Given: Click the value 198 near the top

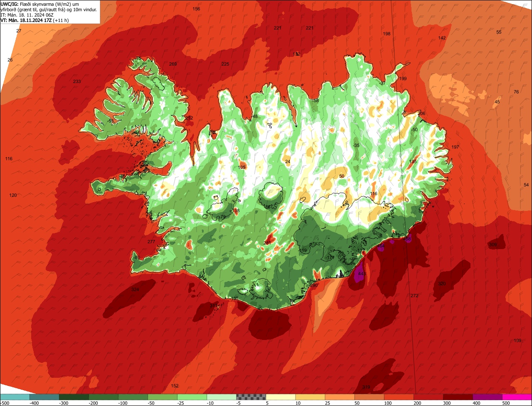Looking at the screenshot, I should [387, 34].
